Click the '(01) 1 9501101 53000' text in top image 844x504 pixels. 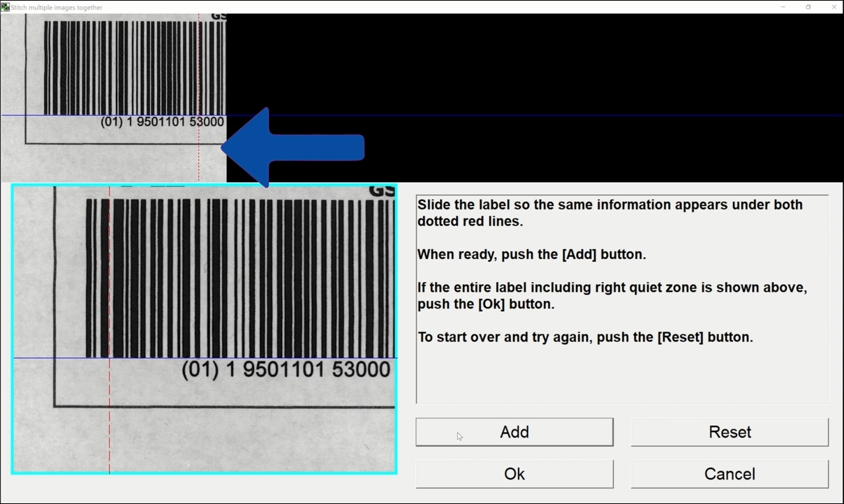tap(163, 122)
